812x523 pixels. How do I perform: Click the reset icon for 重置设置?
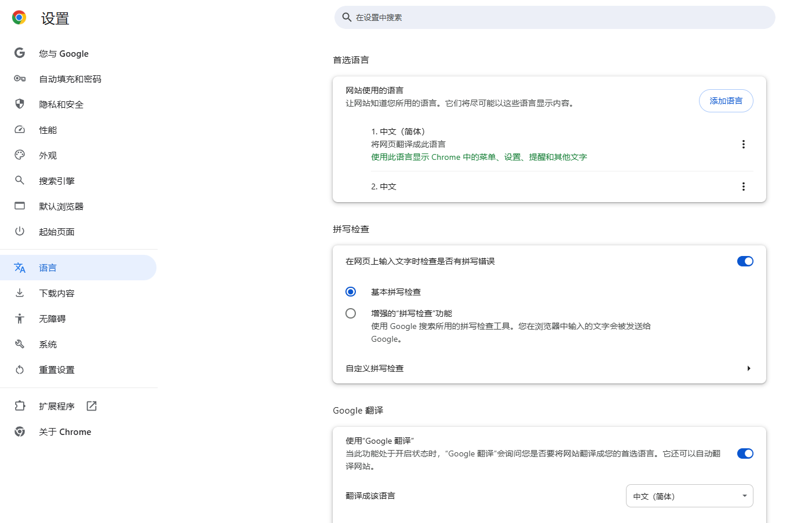point(20,370)
